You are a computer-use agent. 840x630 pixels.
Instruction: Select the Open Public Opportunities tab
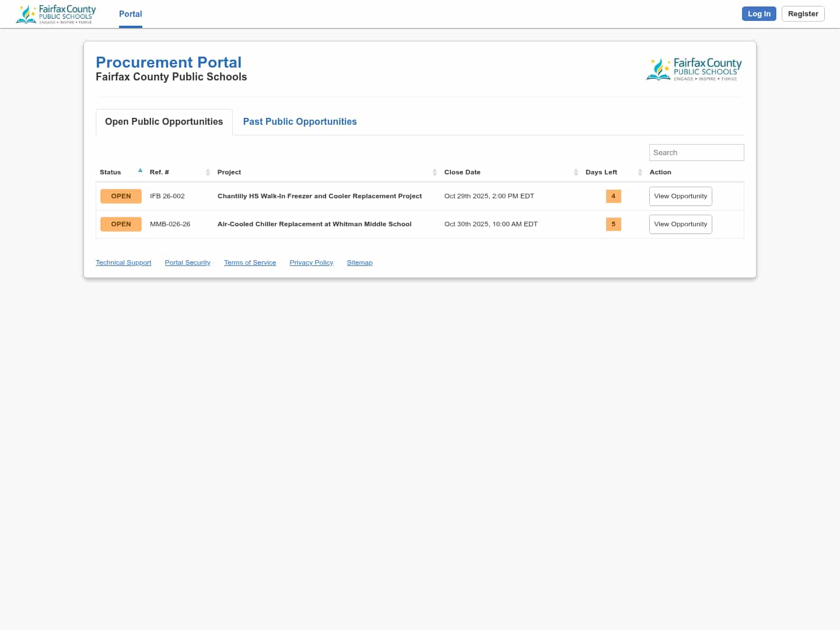coord(163,121)
